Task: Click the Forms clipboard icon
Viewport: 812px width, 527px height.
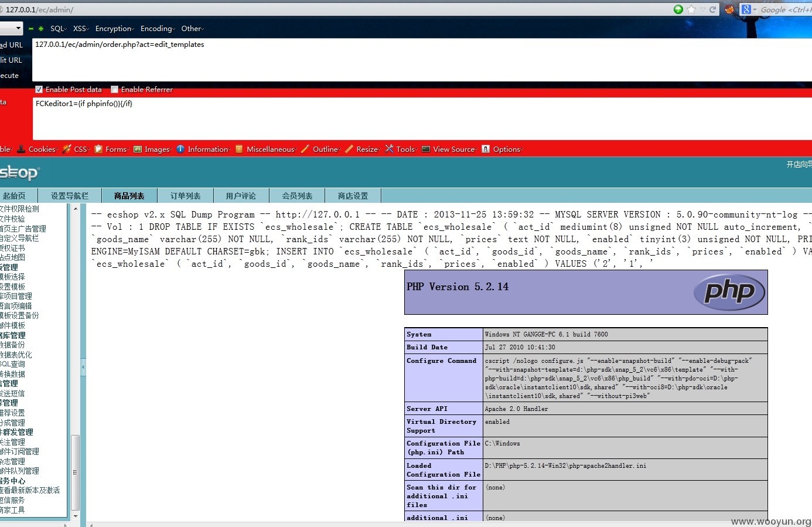Action: pos(98,149)
